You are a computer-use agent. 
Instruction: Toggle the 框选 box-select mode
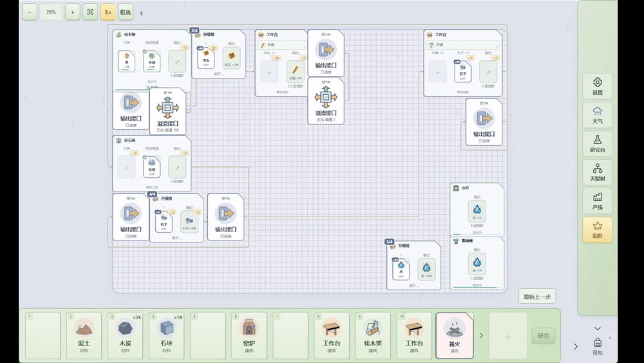point(126,12)
